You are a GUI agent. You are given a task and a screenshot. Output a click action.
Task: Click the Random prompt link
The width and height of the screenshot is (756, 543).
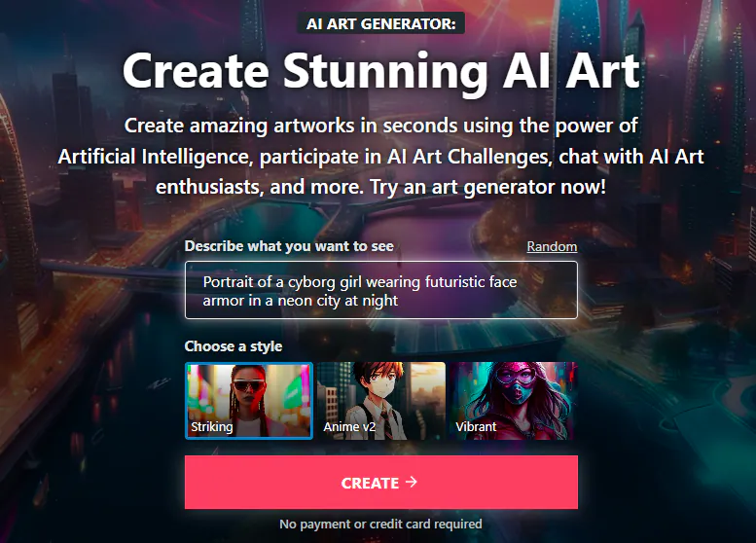coord(552,246)
